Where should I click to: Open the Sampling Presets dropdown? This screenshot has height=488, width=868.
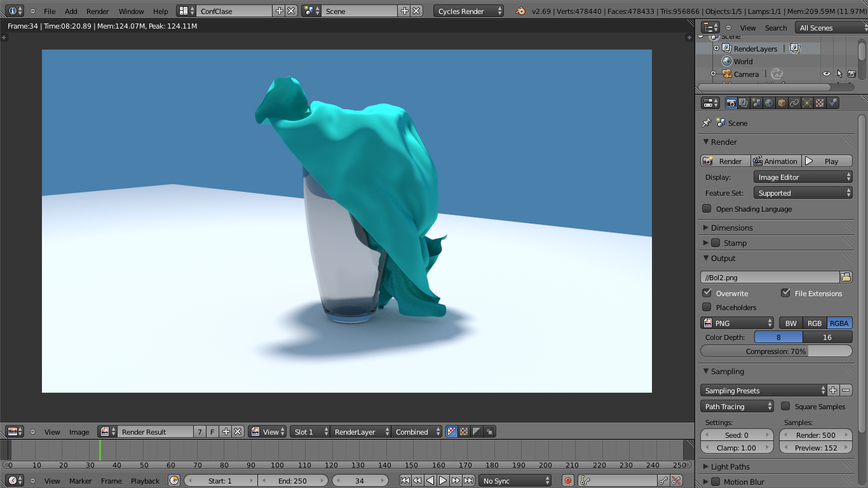pyautogui.click(x=763, y=390)
